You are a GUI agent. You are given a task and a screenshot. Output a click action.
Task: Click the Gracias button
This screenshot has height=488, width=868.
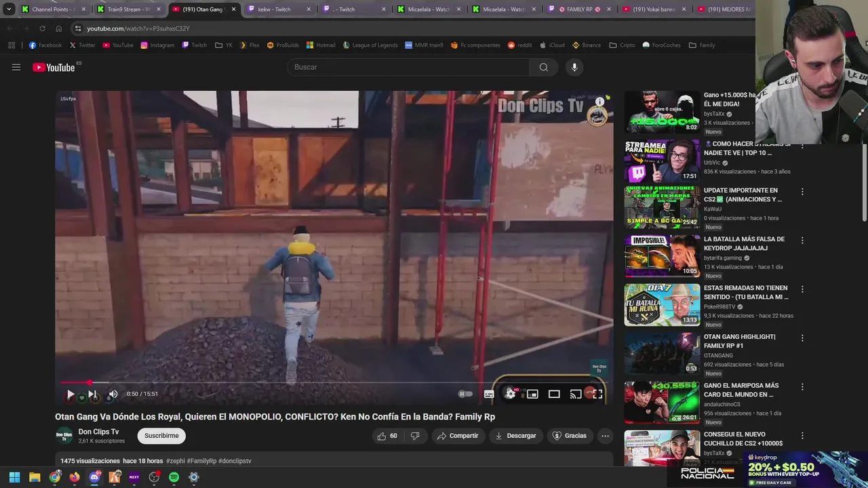[570, 436]
